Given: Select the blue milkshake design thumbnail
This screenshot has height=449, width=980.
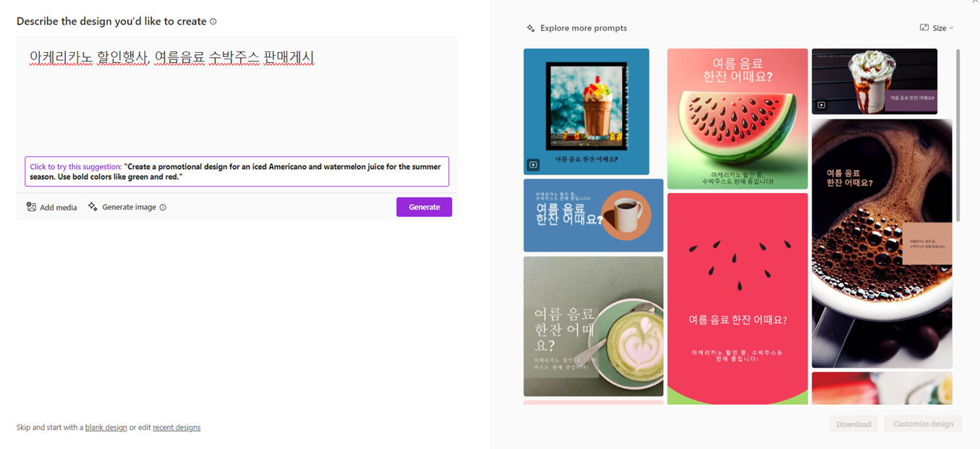Looking at the screenshot, I should coord(586,111).
